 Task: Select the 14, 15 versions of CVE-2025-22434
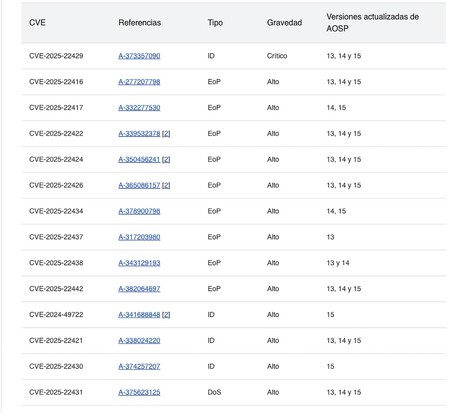(336, 211)
